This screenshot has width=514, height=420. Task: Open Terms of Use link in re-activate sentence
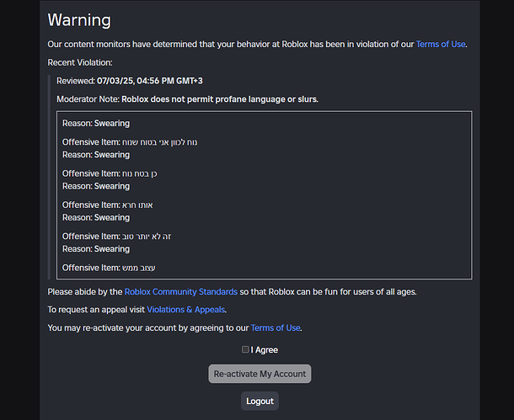point(275,327)
